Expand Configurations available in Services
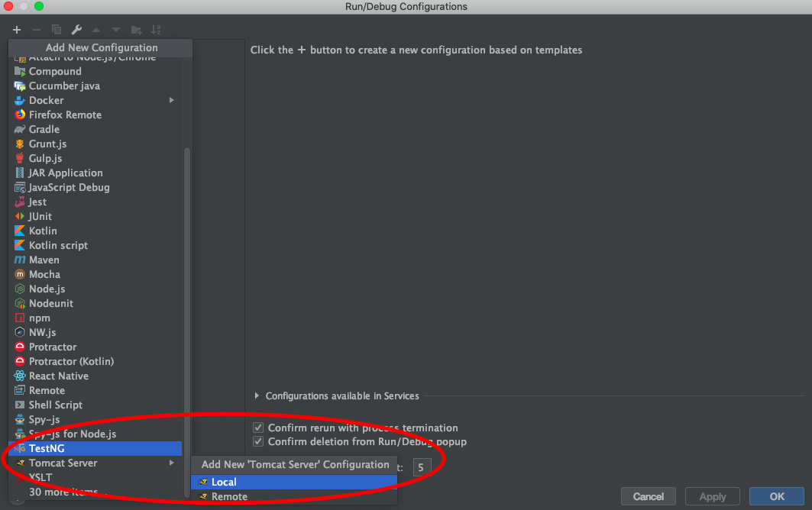The width and height of the screenshot is (812, 510). tap(257, 395)
